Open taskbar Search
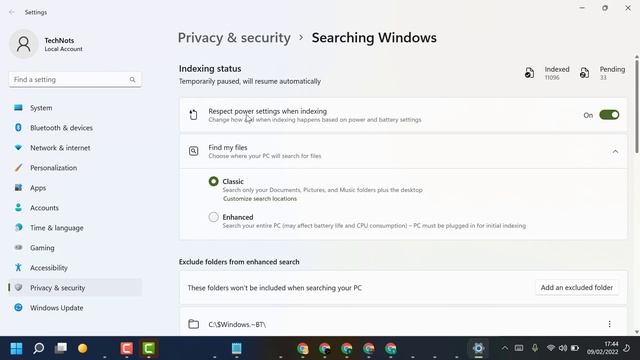This screenshot has width=640, height=360. [39, 348]
